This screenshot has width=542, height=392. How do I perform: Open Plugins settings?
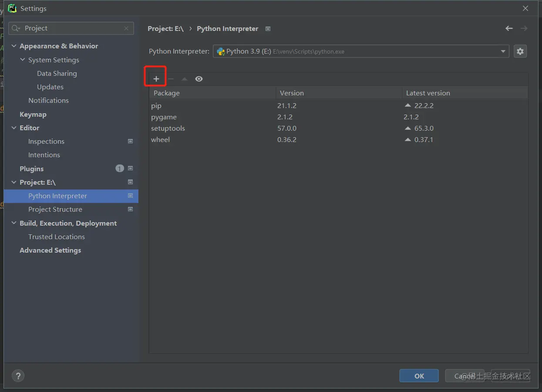pyautogui.click(x=32, y=169)
